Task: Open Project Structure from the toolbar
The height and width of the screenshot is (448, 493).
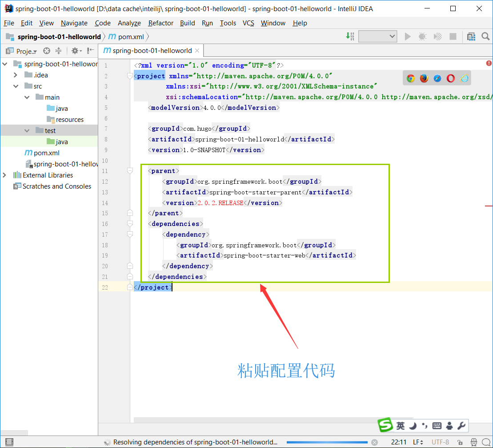Action: tap(471, 36)
